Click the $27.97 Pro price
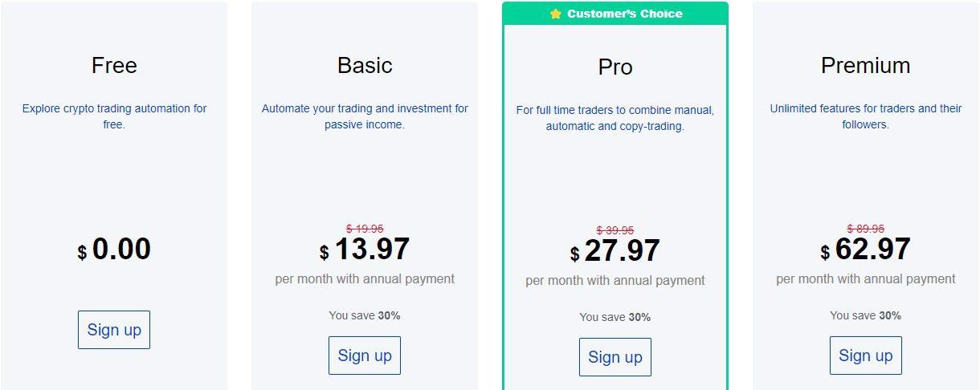 tap(615, 251)
